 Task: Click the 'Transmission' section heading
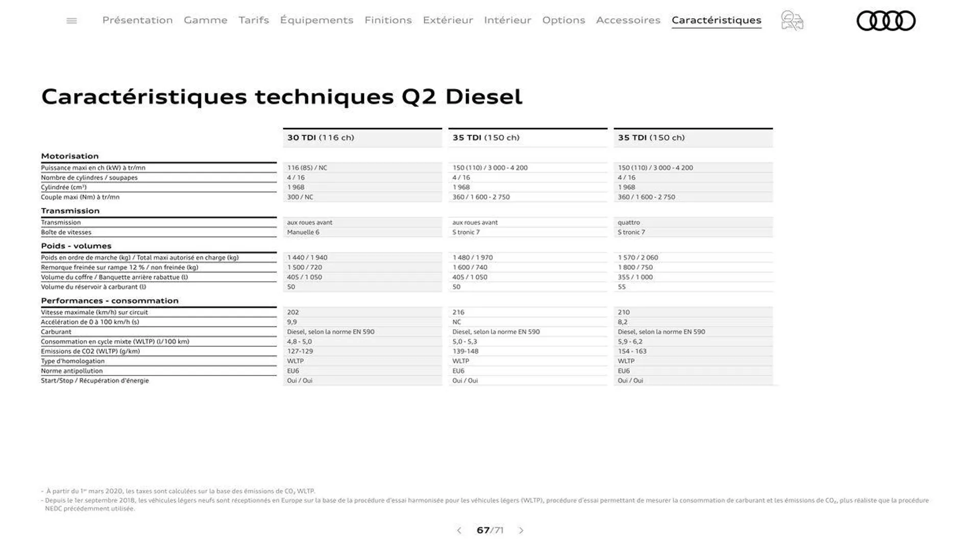70,211
